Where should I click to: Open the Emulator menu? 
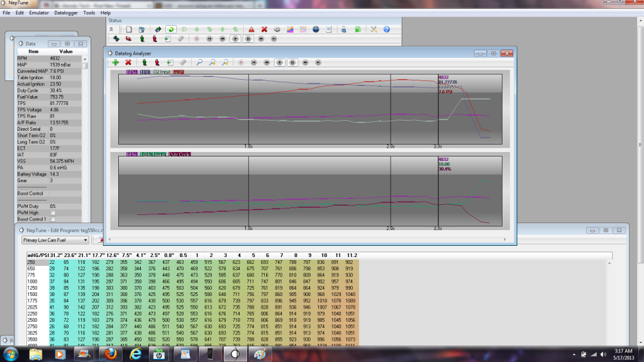click(39, 13)
